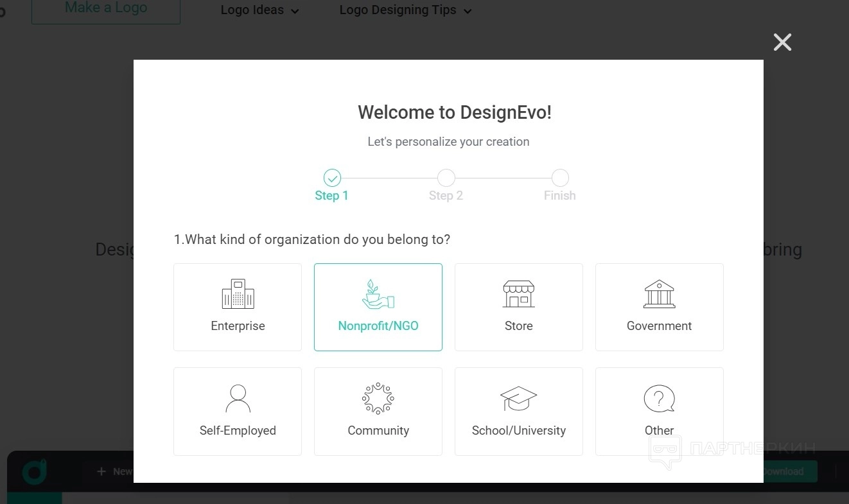Select the Community circle-of-people icon
Screen dimensions: 849x504
pos(378,398)
